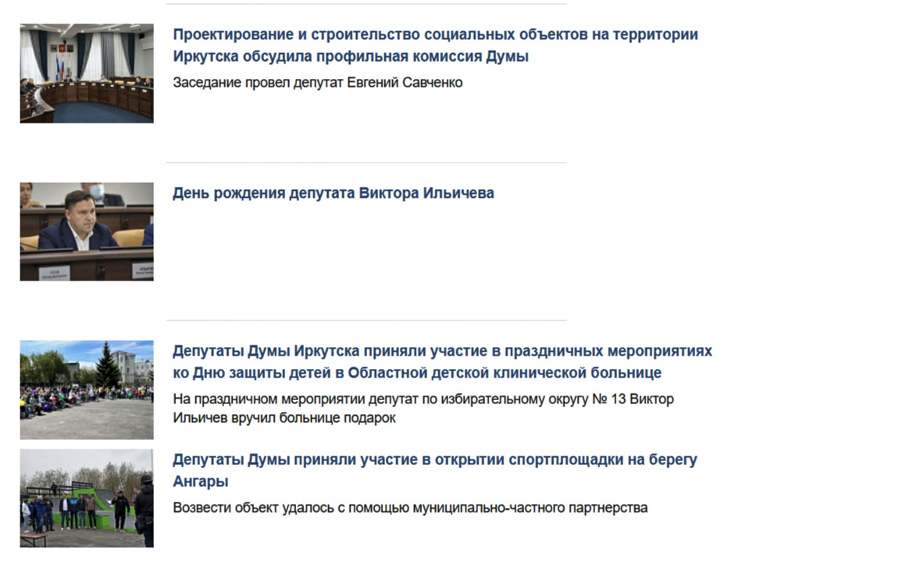
Task: Click 'Ильичев вручил больнице подарок' text line
Action: (284, 418)
